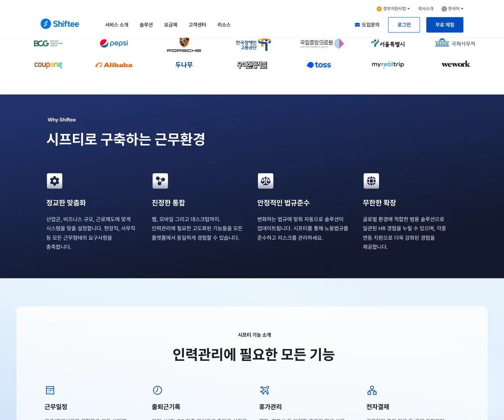Click the 국회사무처 logo
Image resolution: width=504 pixels, height=420 pixels.
(x=455, y=43)
